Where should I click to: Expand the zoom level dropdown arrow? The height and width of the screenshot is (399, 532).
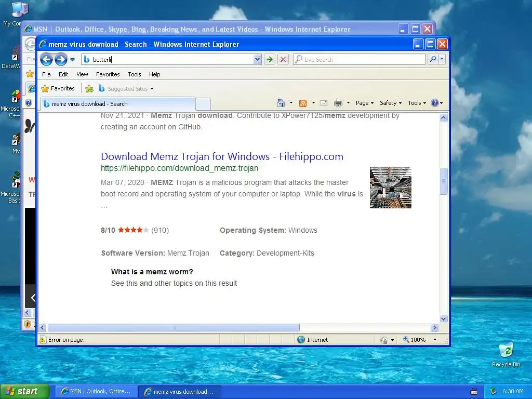(435, 340)
